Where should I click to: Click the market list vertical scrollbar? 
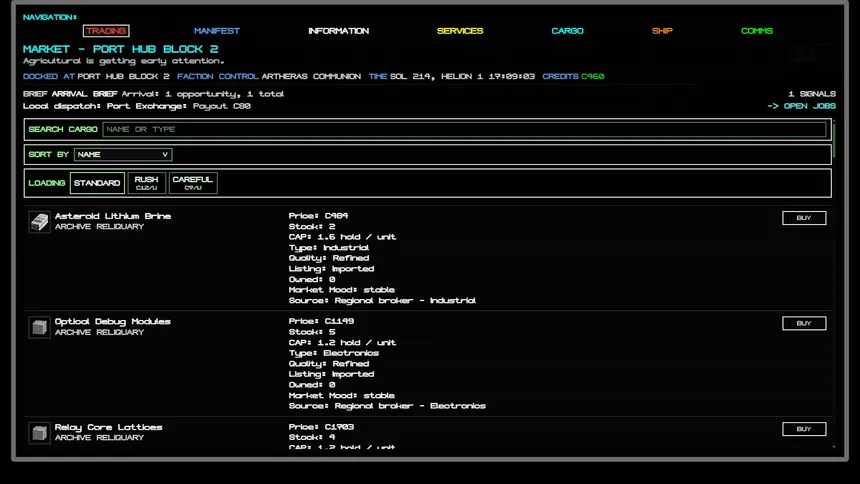(834, 142)
